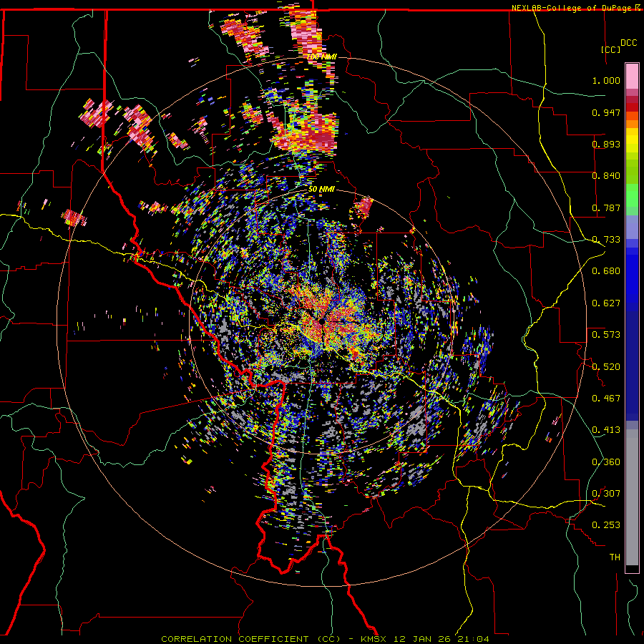Click the 0.733 legend value

pyautogui.click(x=606, y=240)
